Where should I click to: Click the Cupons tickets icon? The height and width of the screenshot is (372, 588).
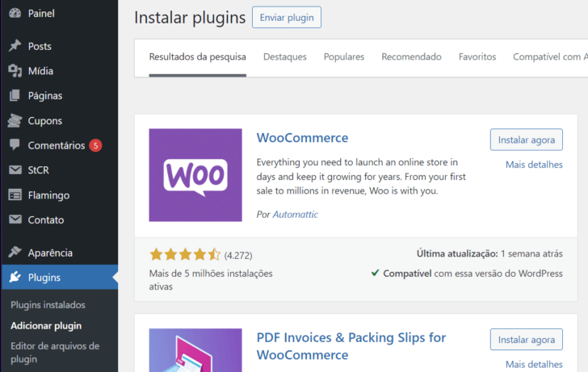coord(15,120)
